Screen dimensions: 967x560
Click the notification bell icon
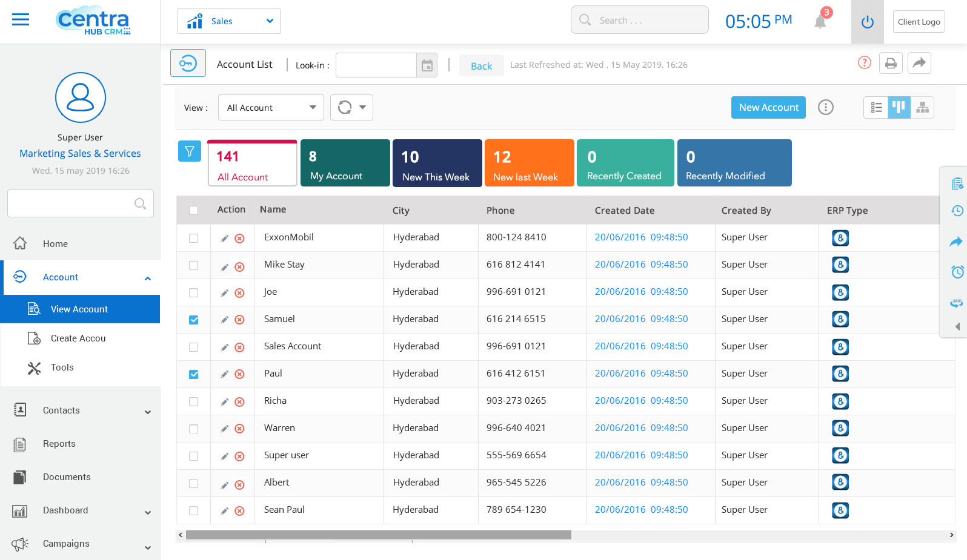point(820,22)
